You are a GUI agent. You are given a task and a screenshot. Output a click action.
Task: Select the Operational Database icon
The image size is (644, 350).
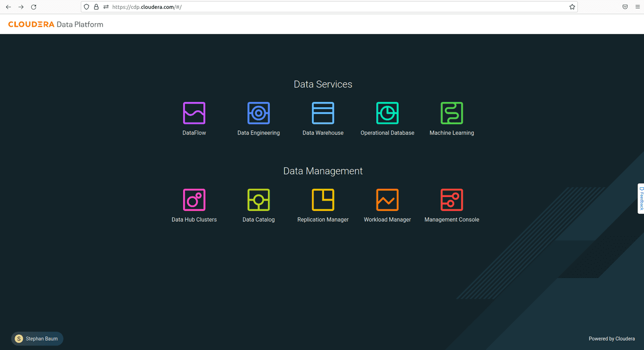(387, 113)
